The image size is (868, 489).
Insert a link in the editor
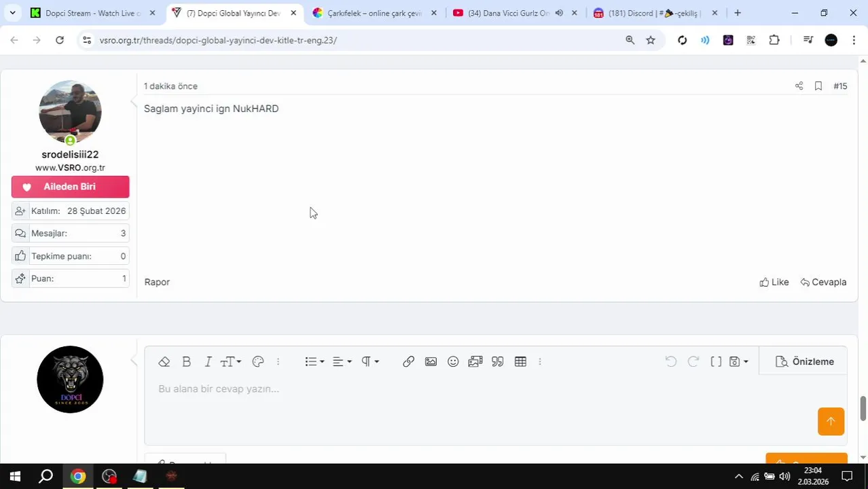408,362
